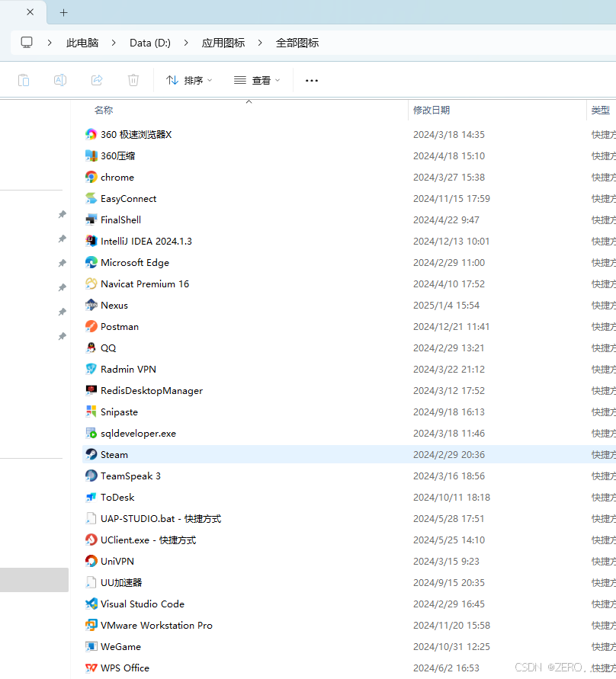The width and height of the screenshot is (616, 679).
Task: Select the Postman shortcut icon
Action: point(91,326)
